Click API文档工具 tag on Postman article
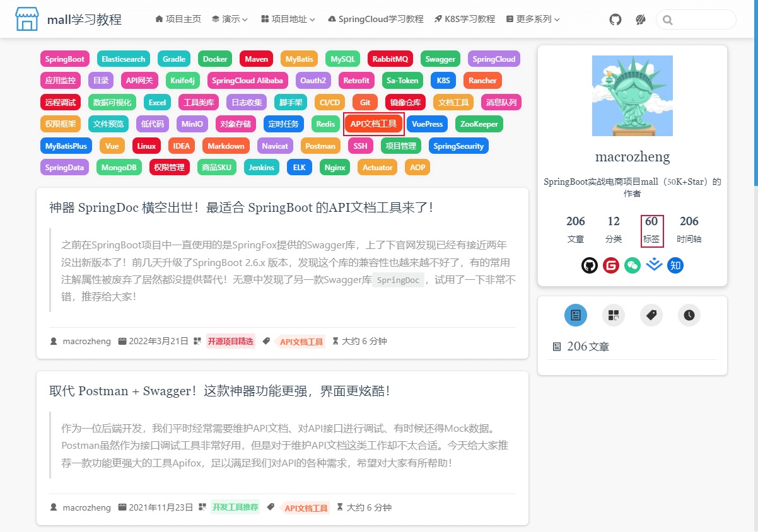 click(306, 508)
